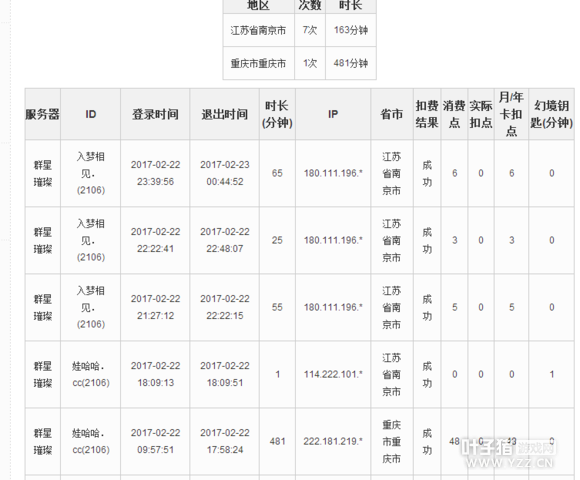Click duration value 65 in first row
The width and height of the screenshot is (580, 480).
(277, 173)
